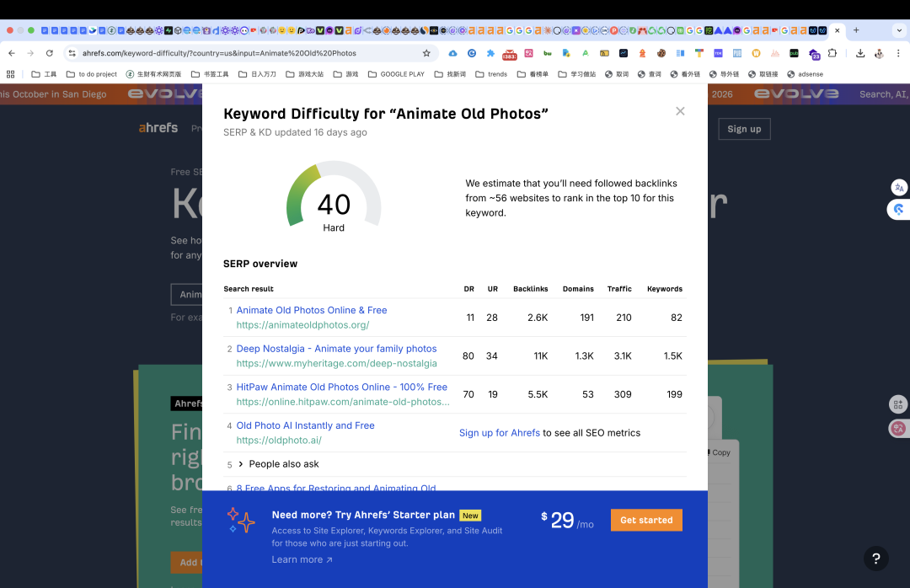Close the Keyword Difficulty dialog

coord(680,111)
